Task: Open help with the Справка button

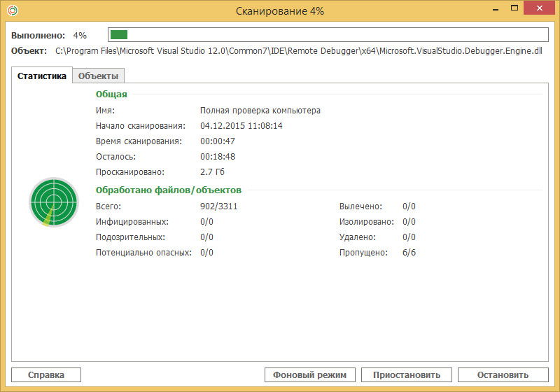Action: point(46,375)
